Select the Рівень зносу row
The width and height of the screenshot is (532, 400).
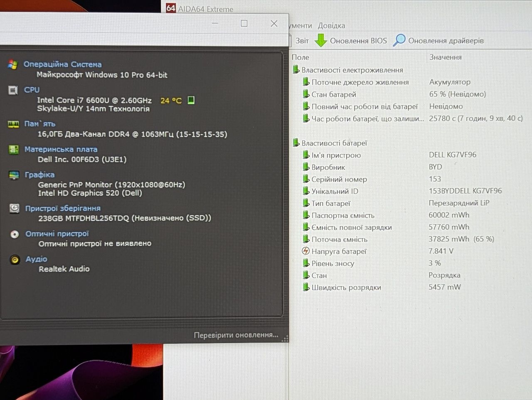(410, 263)
